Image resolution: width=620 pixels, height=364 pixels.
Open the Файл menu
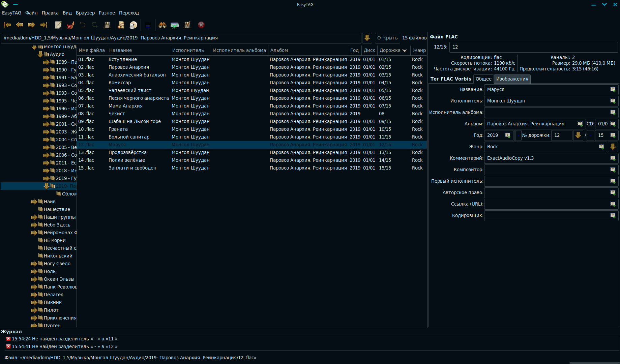click(x=31, y=13)
